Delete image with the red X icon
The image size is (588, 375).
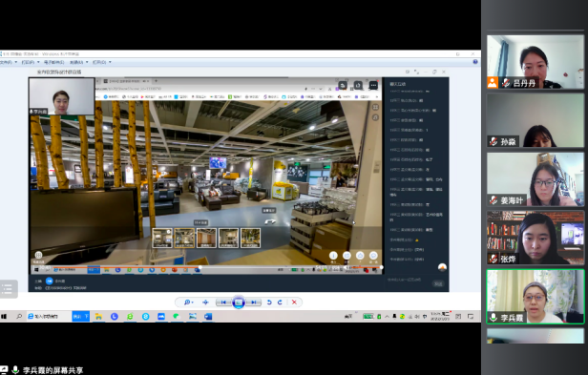click(x=294, y=302)
